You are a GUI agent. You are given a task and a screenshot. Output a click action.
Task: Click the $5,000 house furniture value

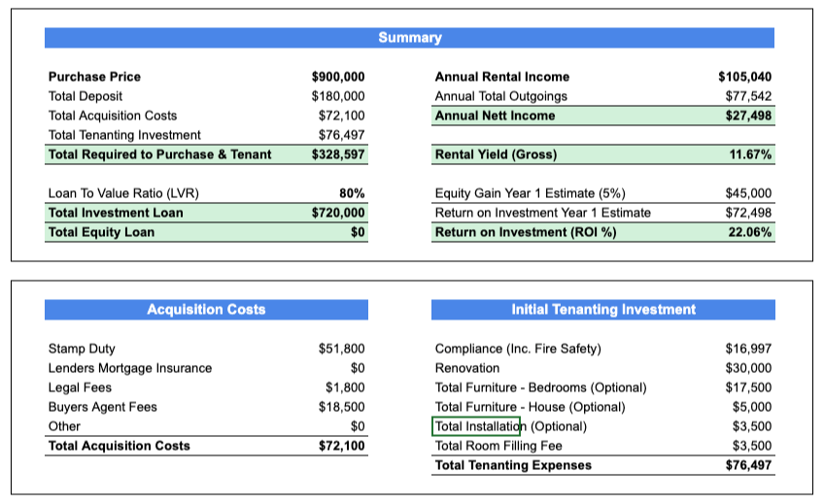click(x=752, y=407)
